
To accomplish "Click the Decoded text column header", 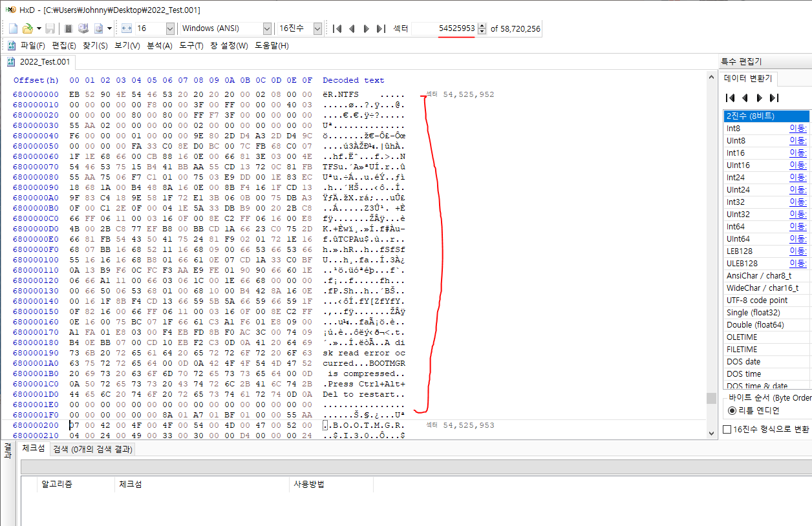I will pyautogui.click(x=354, y=80).
